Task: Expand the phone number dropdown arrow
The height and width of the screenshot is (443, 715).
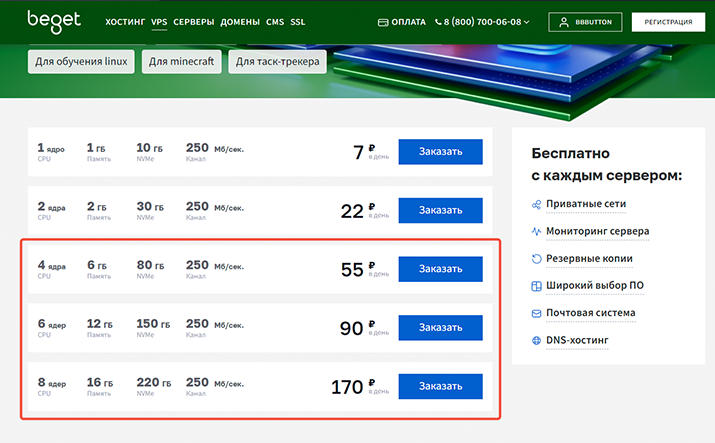Action: (x=527, y=21)
